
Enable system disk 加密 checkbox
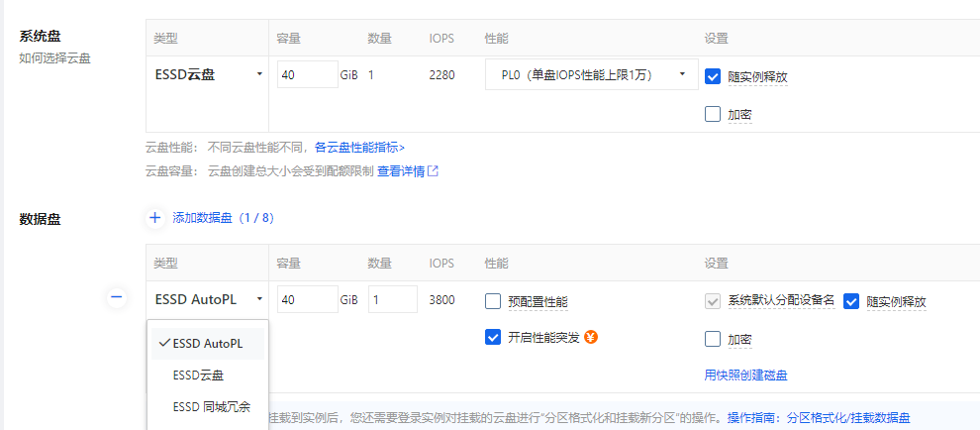(x=713, y=114)
